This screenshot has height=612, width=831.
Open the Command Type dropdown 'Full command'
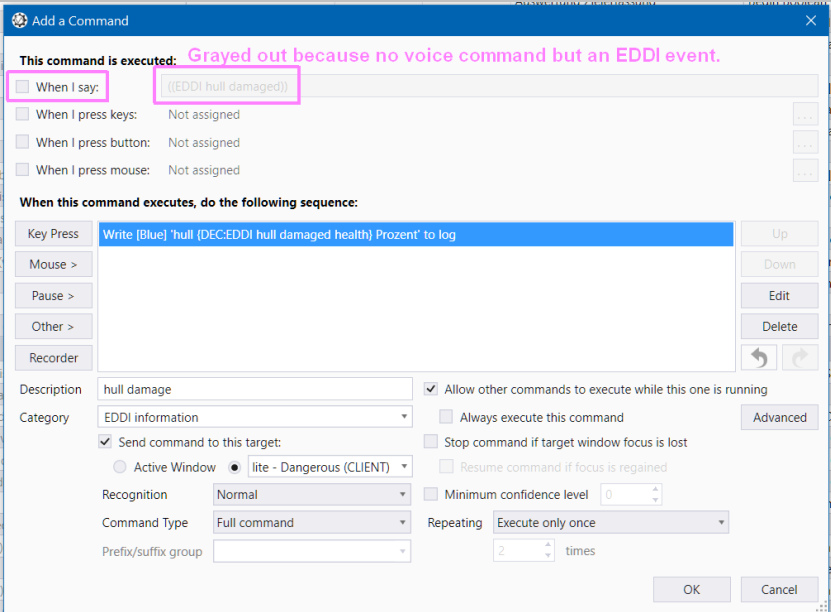tap(312, 522)
